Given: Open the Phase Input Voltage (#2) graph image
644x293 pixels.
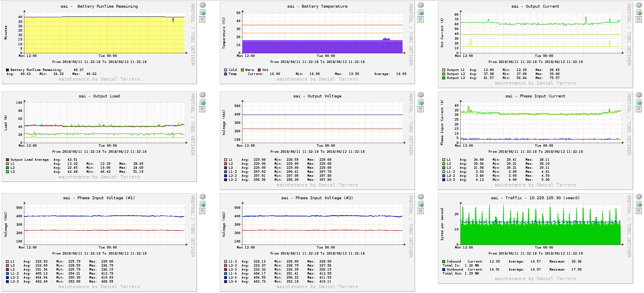Looking at the screenshot, I should (x=317, y=242).
